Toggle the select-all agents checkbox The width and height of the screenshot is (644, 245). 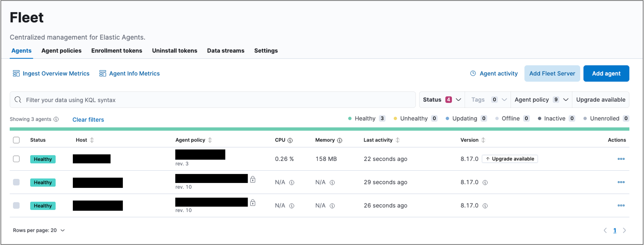[16, 140]
